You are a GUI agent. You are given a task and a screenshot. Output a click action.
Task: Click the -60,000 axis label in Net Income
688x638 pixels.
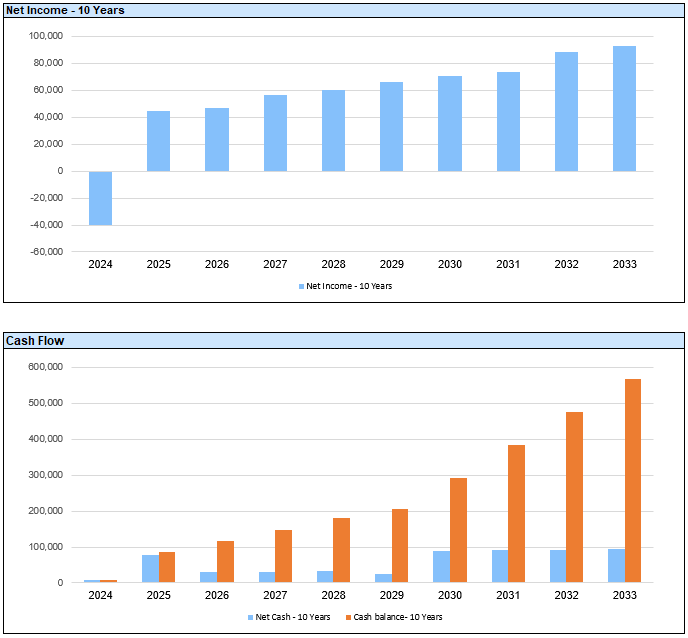click(46, 252)
